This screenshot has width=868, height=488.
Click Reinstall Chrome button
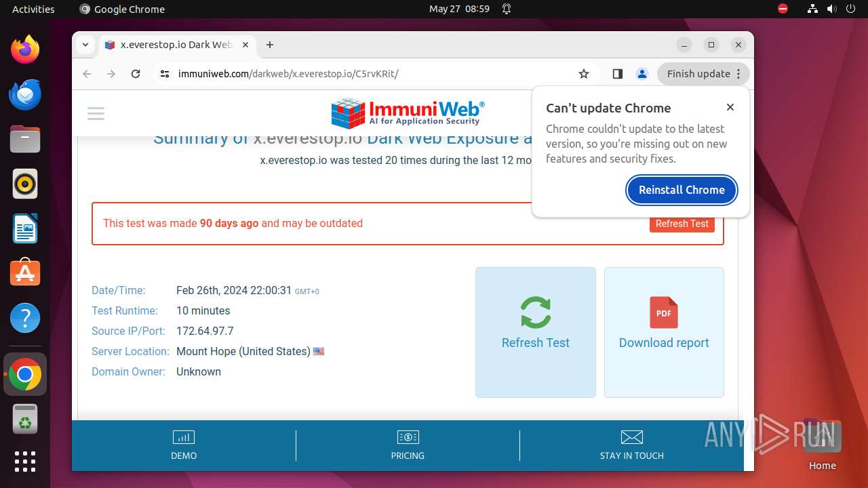pyautogui.click(x=682, y=190)
